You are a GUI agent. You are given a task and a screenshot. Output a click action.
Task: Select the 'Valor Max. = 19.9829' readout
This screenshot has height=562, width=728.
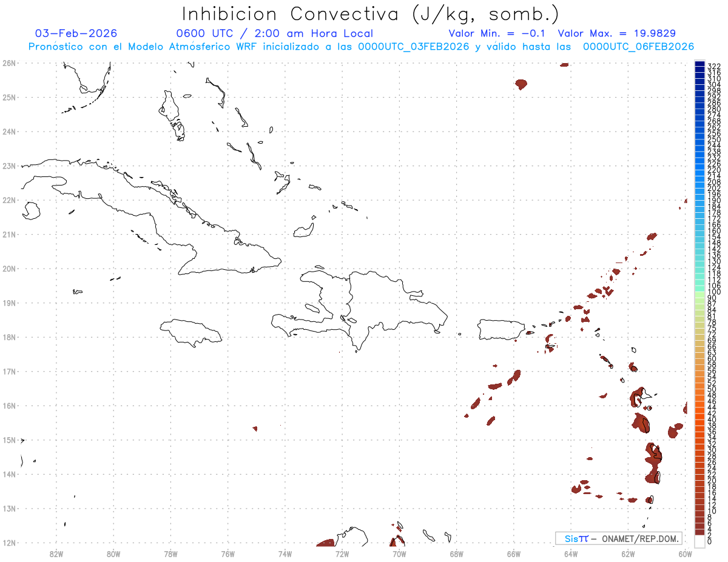coord(617,33)
